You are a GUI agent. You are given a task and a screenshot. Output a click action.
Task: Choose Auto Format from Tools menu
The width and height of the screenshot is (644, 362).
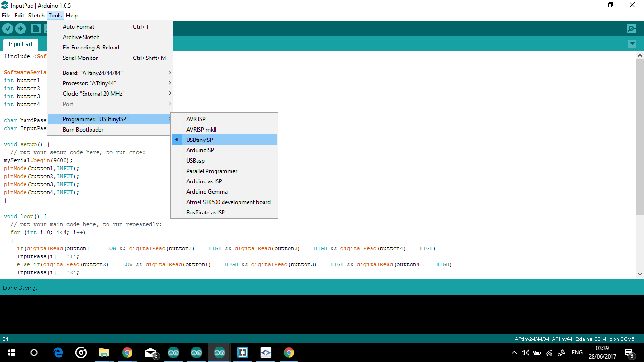click(x=110, y=27)
